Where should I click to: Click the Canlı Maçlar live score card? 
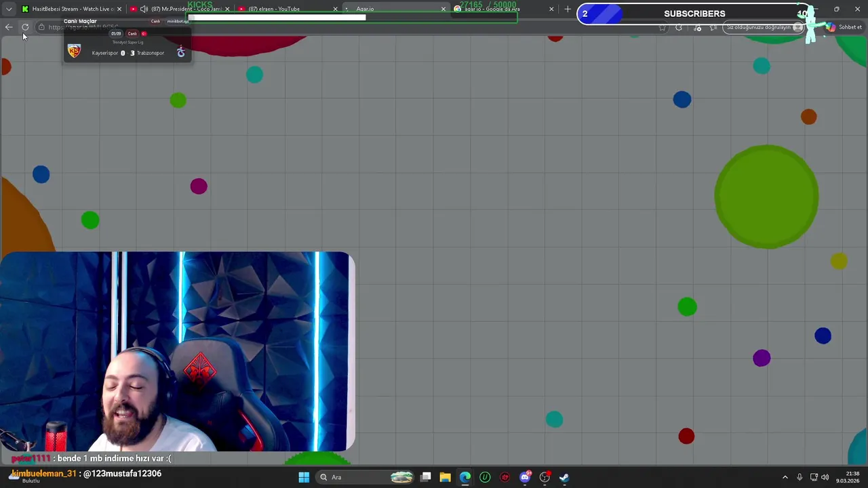pos(127,39)
